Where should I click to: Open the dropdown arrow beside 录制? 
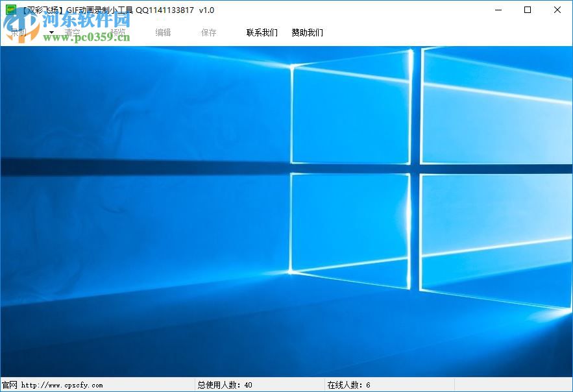[x=51, y=32]
